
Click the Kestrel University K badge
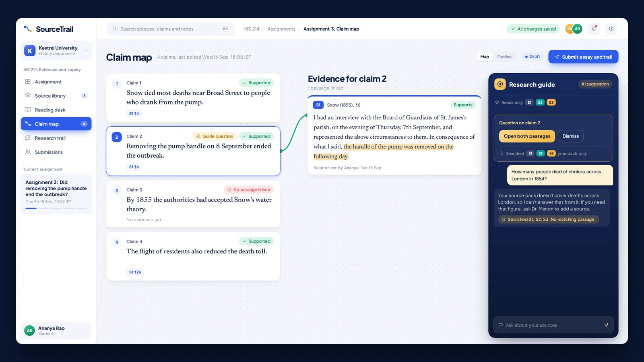[x=30, y=51]
